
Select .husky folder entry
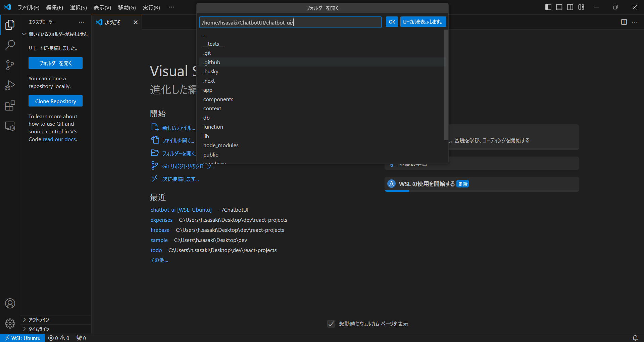pyautogui.click(x=321, y=71)
